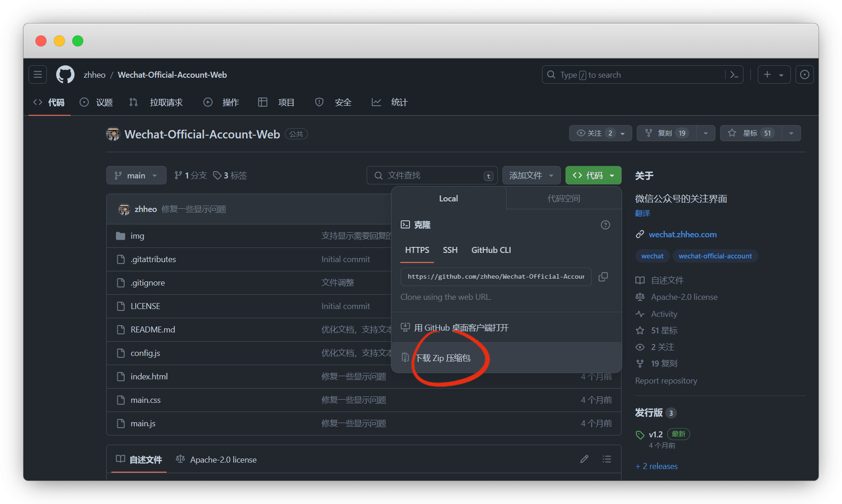The image size is (842, 504).
Task: Select the SSH clone tab
Action: [x=450, y=250]
